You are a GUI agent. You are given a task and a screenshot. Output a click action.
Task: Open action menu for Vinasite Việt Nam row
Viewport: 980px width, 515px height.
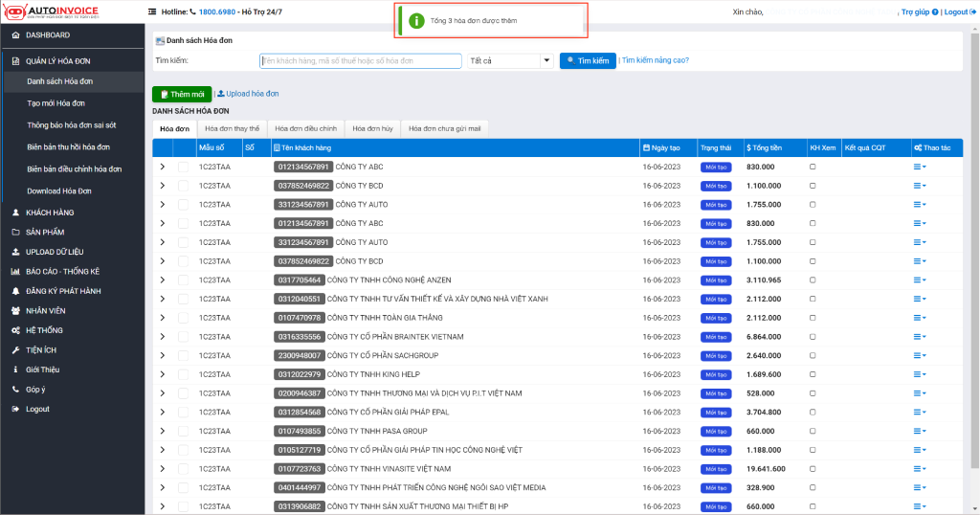pos(920,469)
